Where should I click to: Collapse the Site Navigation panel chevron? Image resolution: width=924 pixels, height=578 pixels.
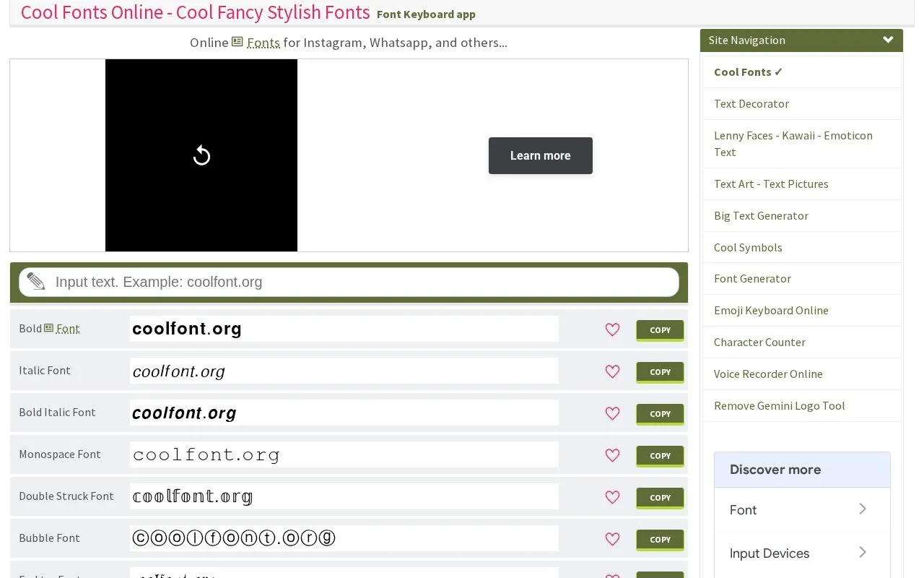tap(888, 40)
